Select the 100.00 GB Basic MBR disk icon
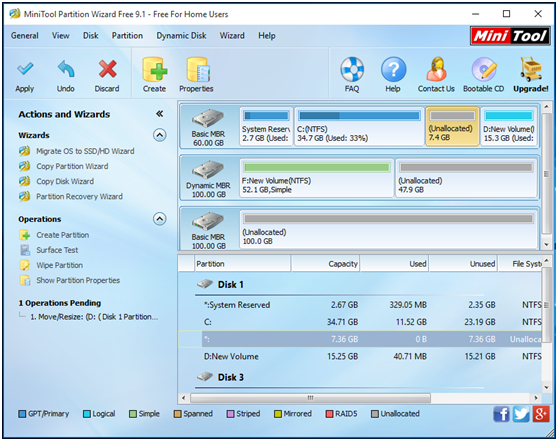The image size is (558, 441). point(208,221)
